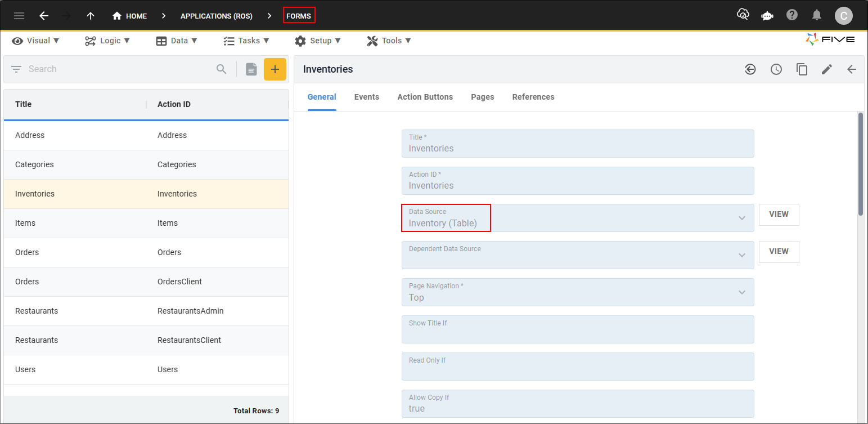Click the restore/revert circular arrow icon
Screen dimensions: 868x424
tap(750, 69)
